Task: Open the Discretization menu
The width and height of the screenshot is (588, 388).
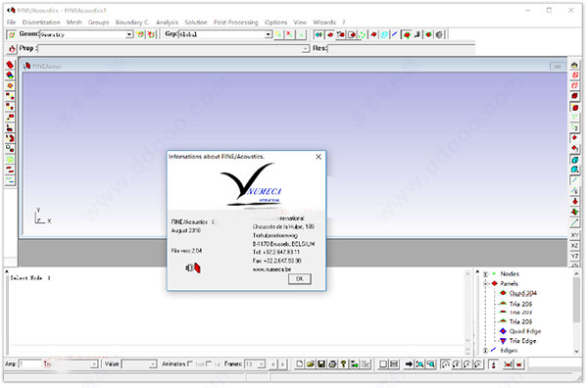Action: pyautogui.click(x=41, y=23)
